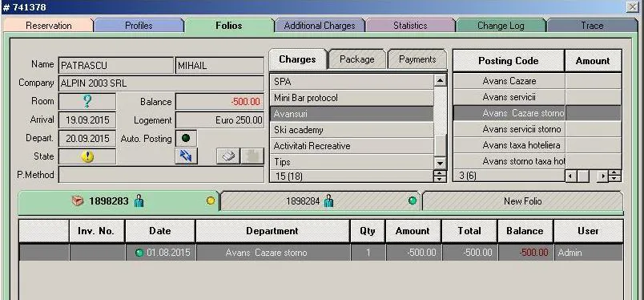Click charges list scrollbar down arrow

click(x=440, y=163)
